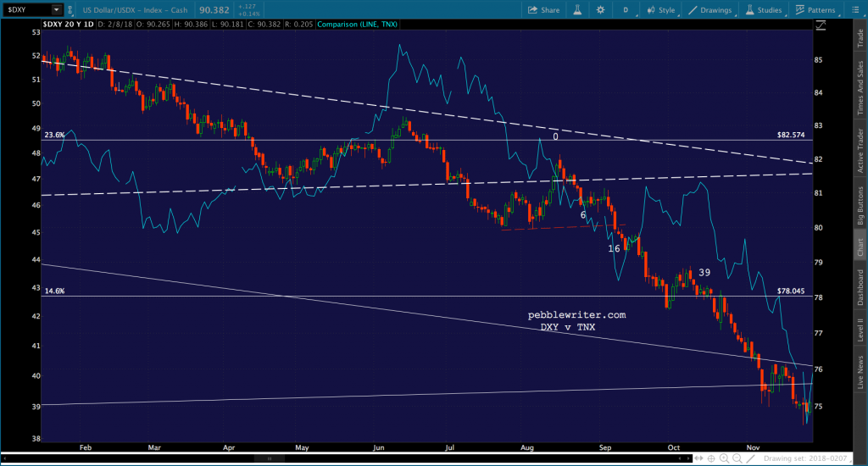Open the flask tool beside Share

[576, 10]
